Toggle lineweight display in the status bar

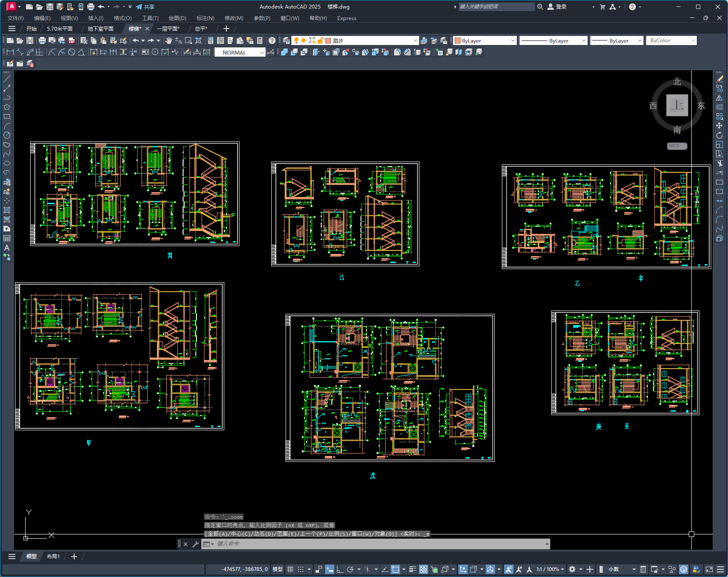[x=412, y=569]
